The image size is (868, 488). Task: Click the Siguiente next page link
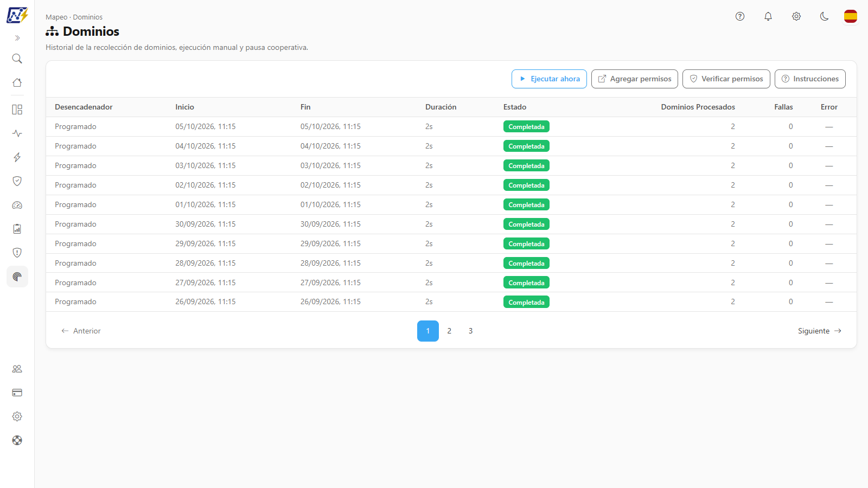pyautogui.click(x=819, y=331)
